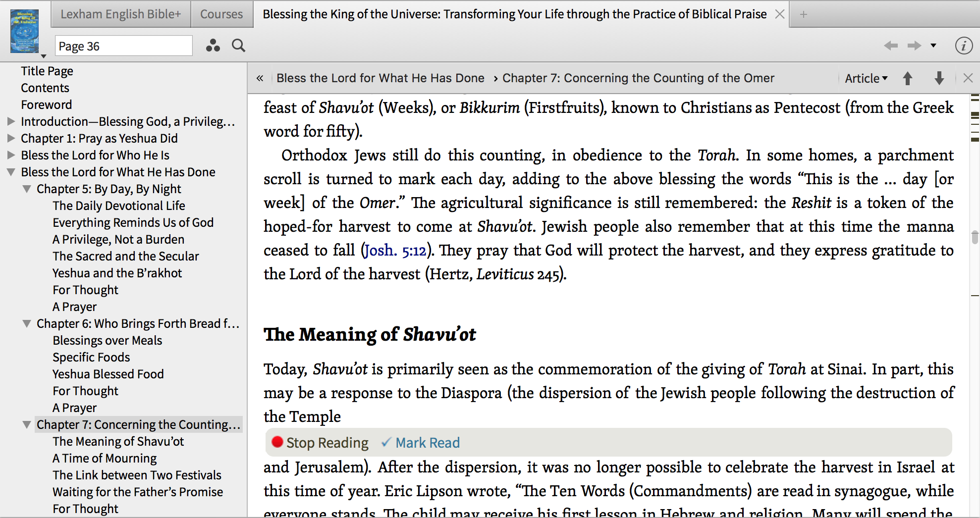Select Waiting for the Father's Promise
Viewport: 980px width, 518px height.
[x=138, y=492]
